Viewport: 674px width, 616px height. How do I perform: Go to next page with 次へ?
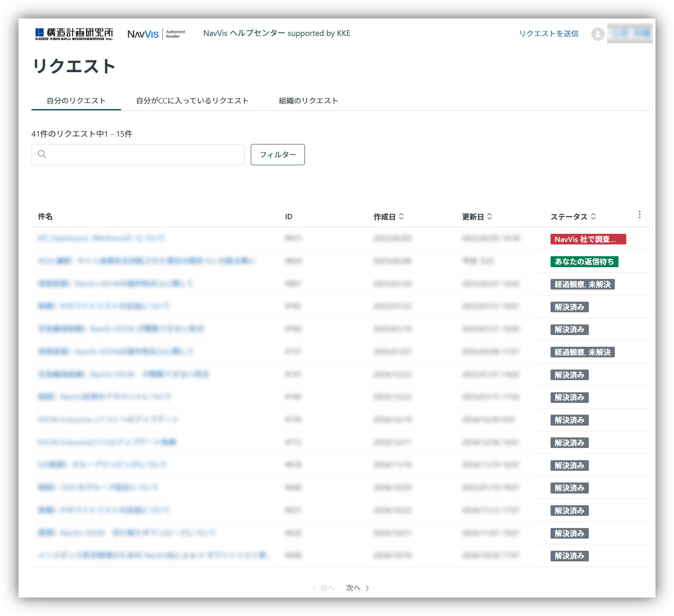pyautogui.click(x=357, y=588)
